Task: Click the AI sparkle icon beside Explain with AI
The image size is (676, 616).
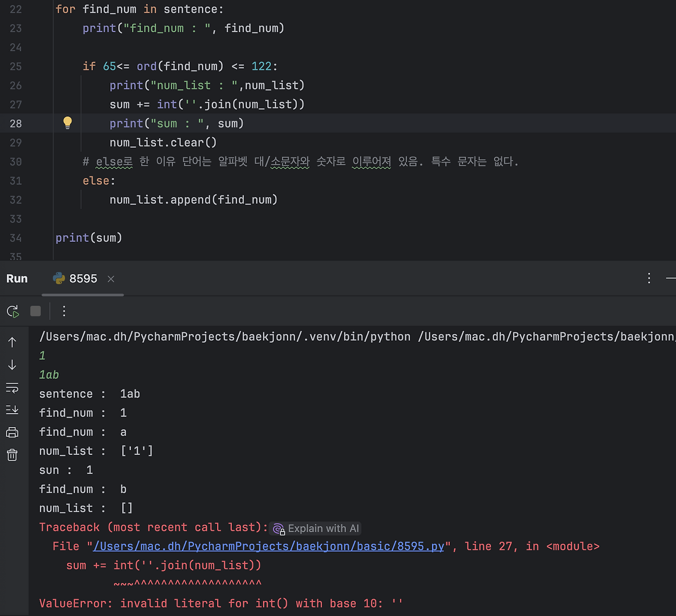Action: point(278,528)
